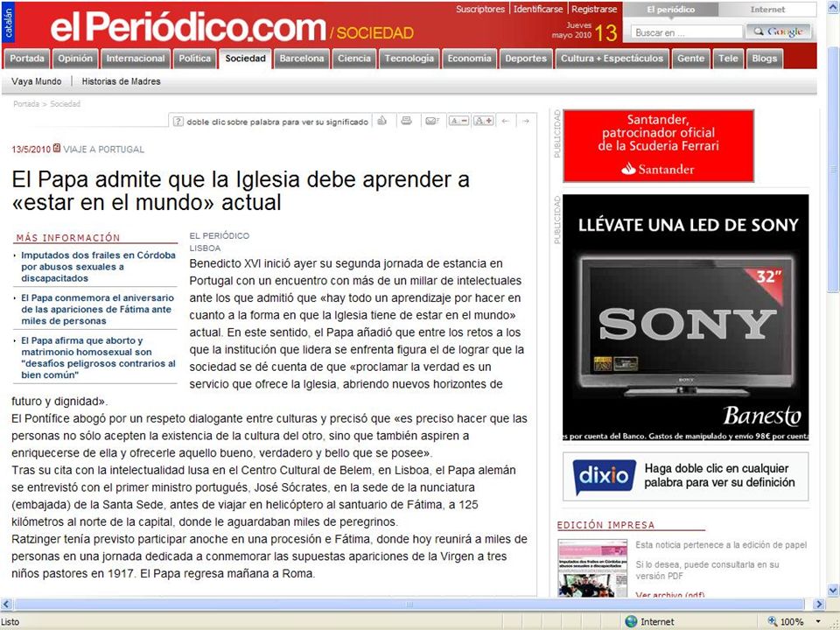Open the Cultura + Espectáculos tab
This screenshot has height=630, width=840.
(x=612, y=59)
